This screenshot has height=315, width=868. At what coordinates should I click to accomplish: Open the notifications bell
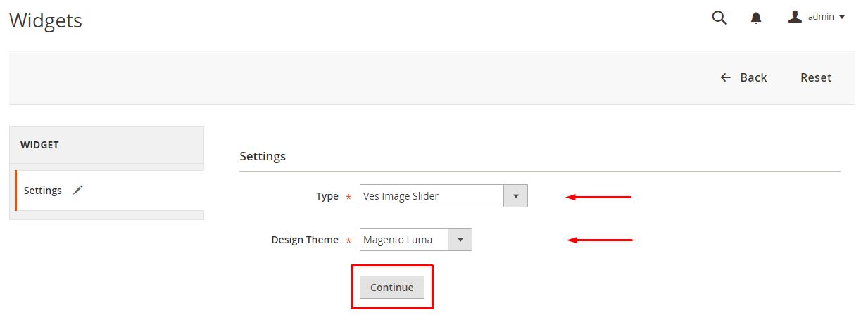(756, 18)
